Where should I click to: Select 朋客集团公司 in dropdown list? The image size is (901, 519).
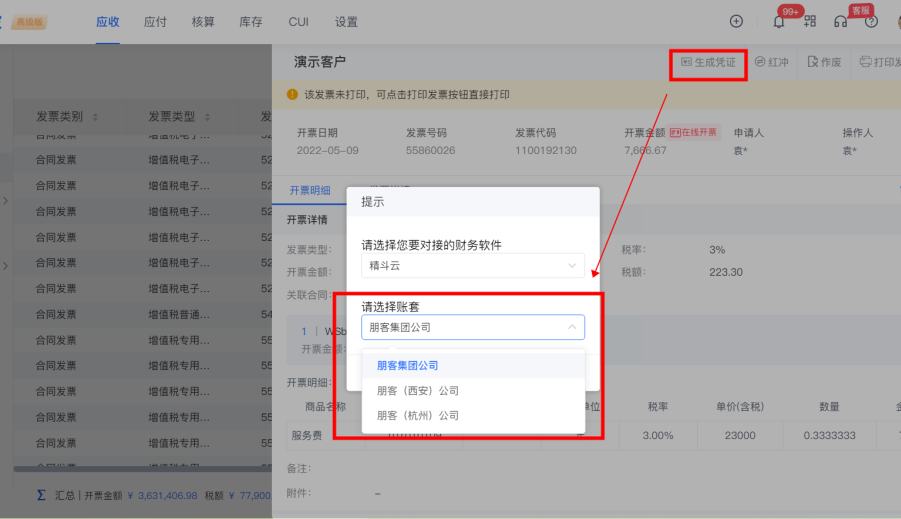[473, 366]
